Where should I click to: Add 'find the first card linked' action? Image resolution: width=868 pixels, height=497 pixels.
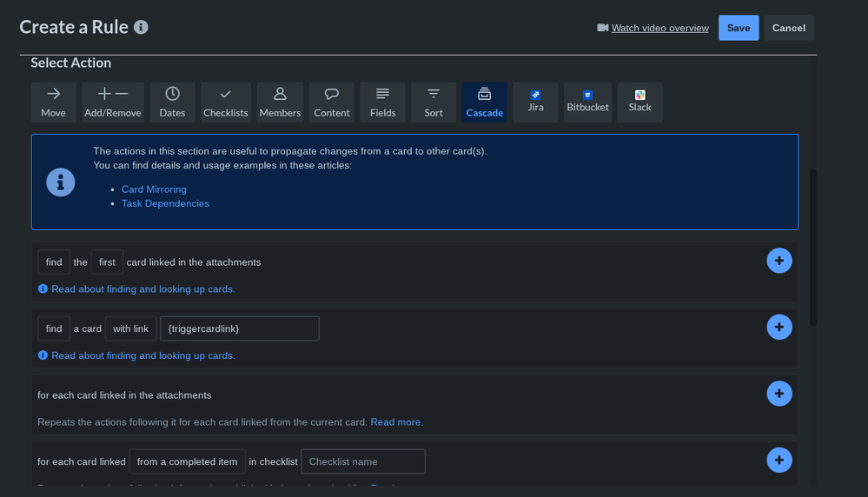pyautogui.click(x=779, y=261)
